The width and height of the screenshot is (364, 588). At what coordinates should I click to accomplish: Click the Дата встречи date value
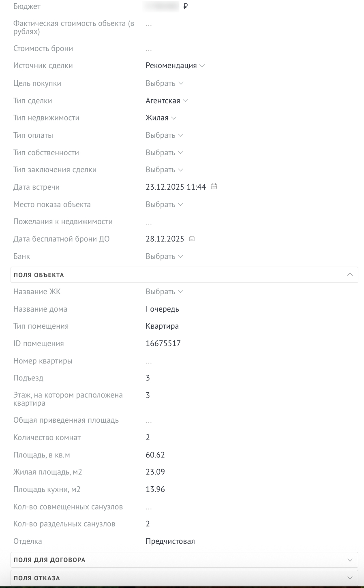click(x=176, y=187)
